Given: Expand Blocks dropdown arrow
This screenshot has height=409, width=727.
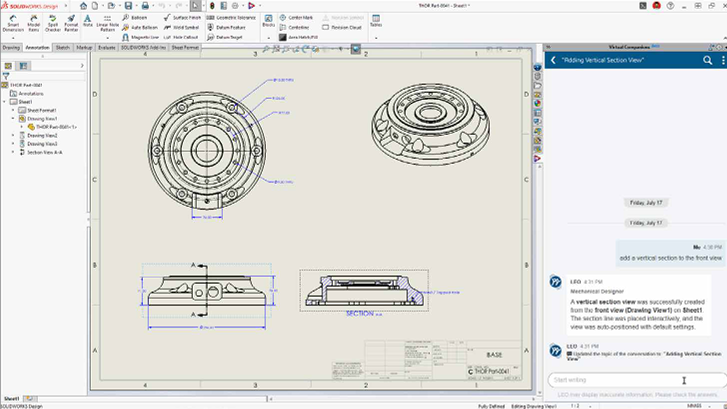Looking at the screenshot, I should click(x=268, y=38).
